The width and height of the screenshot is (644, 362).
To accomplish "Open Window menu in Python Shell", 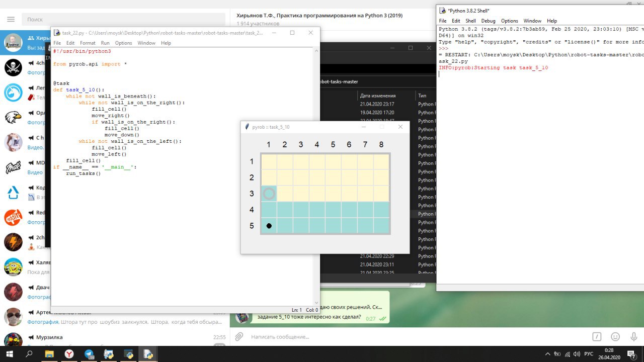I will (x=532, y=21).
